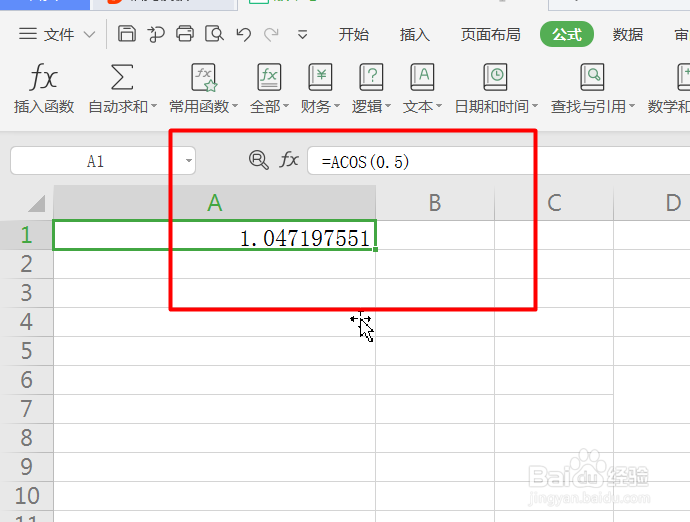Select row 9 header
This screenshot has height=522, width=690.
pyautogui.click(x=26, y=467)
